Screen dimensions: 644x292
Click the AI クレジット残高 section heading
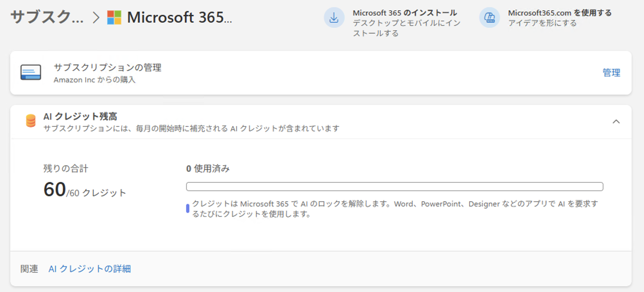coord(80,116)
